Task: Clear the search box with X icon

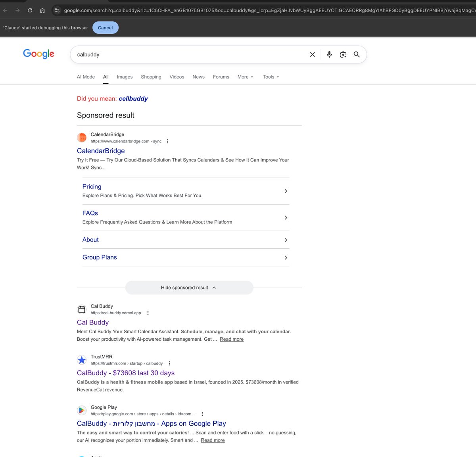Action: [313, 55]
